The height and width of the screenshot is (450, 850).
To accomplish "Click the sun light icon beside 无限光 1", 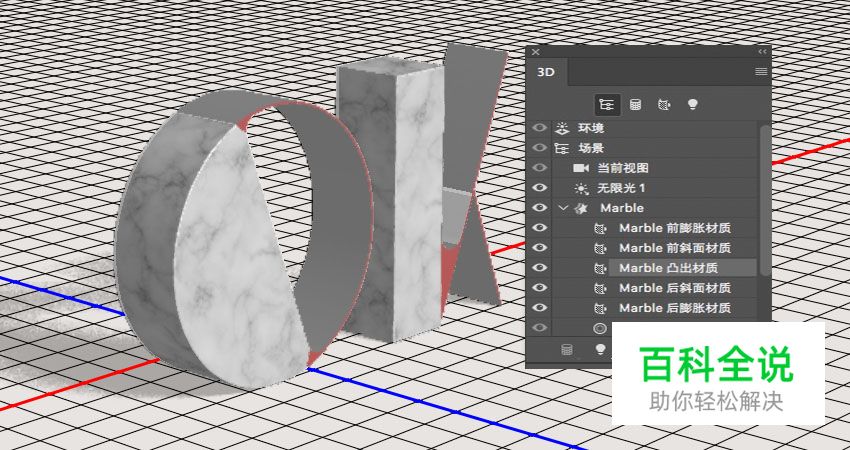I will [581, 188].
